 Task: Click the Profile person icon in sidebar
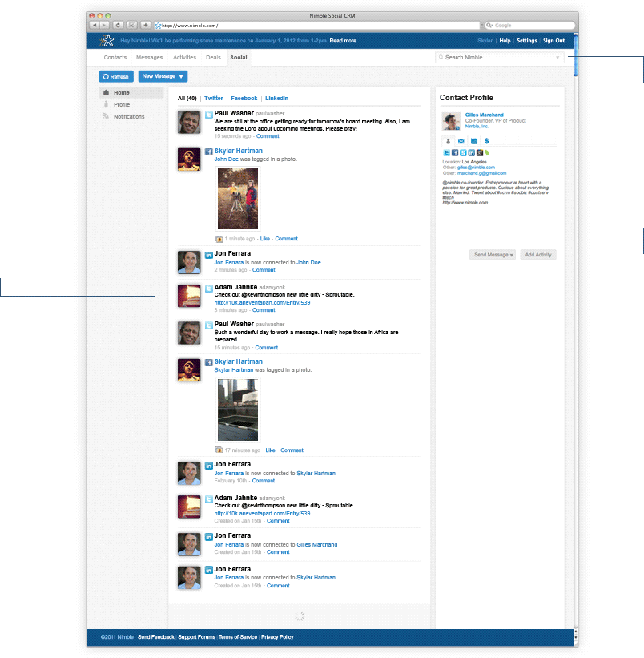coord(106,104)
